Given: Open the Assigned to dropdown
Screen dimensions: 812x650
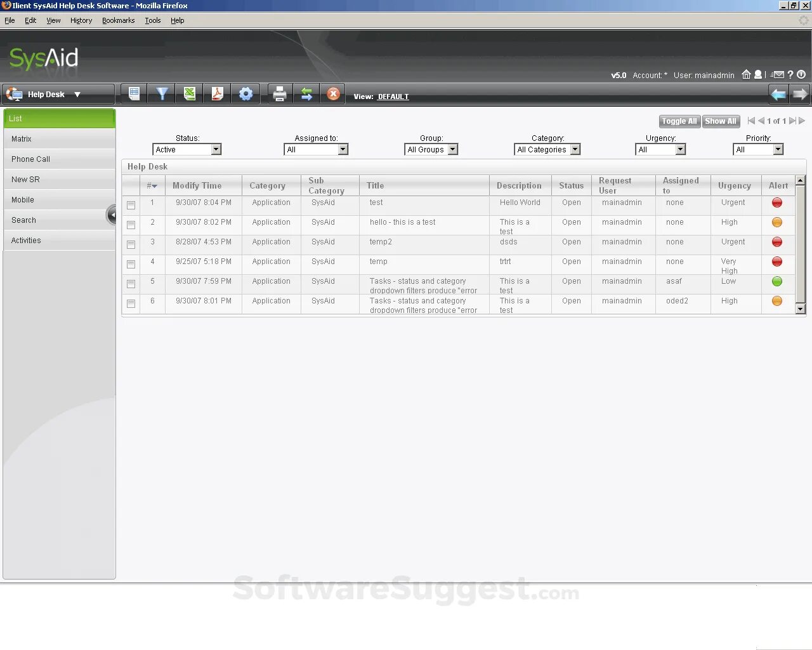Looking at the screenshot, I should [316, 150].
